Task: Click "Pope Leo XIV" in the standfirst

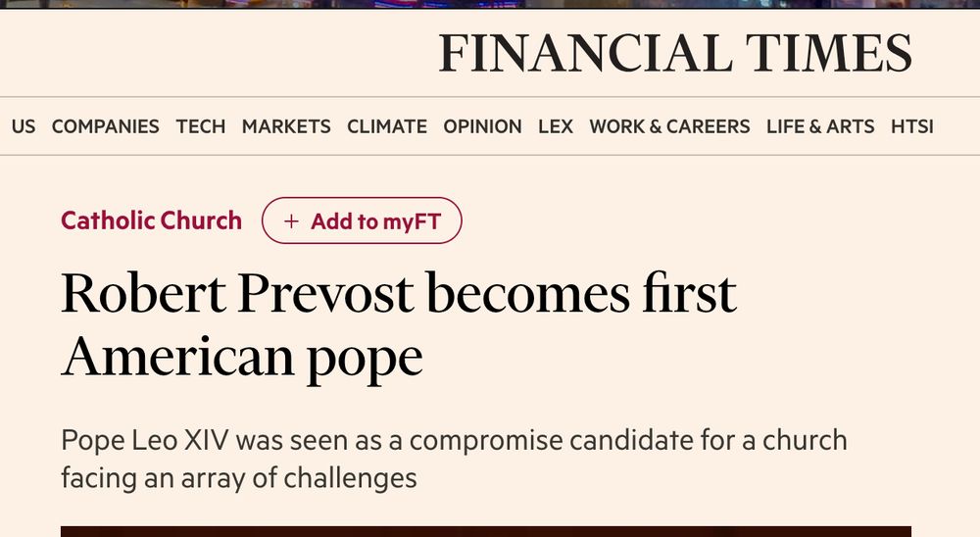Action: tap(145, 440)
